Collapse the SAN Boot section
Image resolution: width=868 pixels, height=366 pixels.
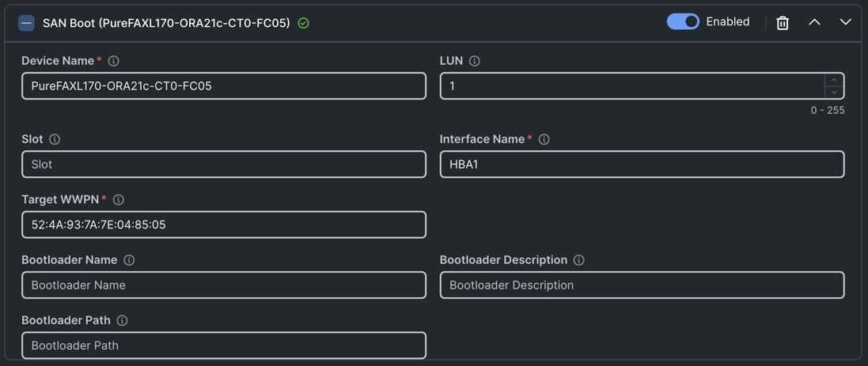(x=26, y=23)
